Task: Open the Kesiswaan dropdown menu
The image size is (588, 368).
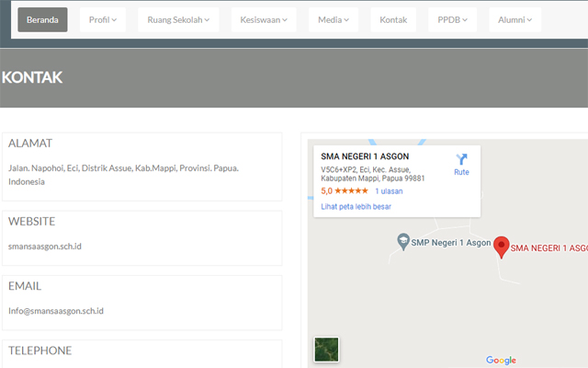Action: tap(264, 19)
